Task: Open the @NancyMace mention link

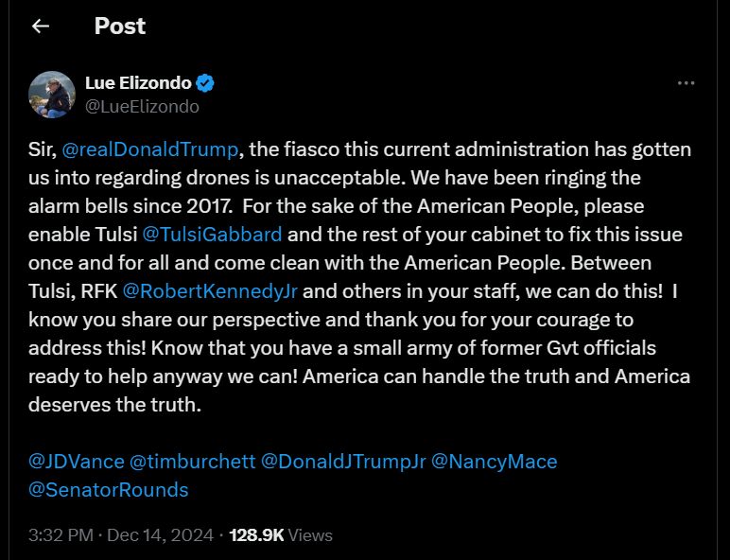Action: pyautogui.click(x=494, y=462)
